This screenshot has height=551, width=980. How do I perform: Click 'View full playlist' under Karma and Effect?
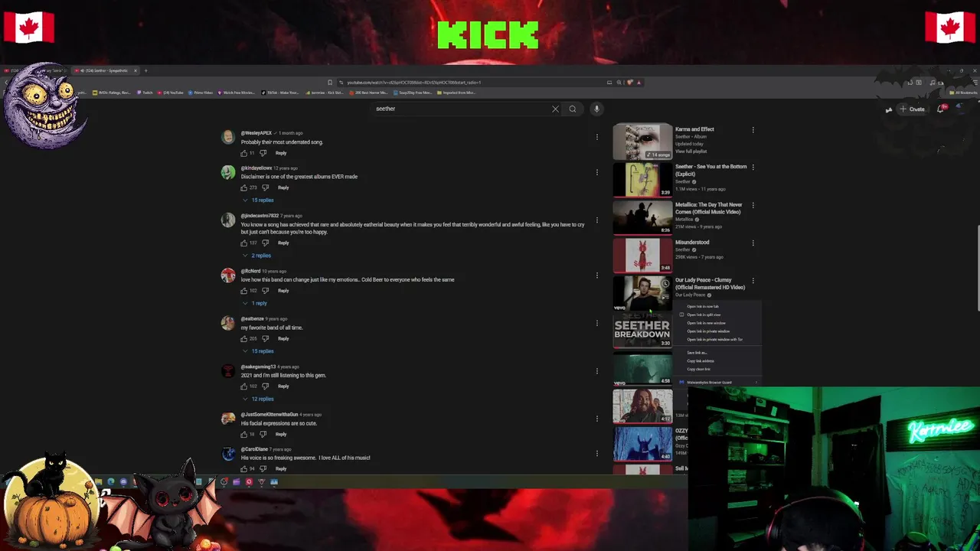tap(691, 152)
